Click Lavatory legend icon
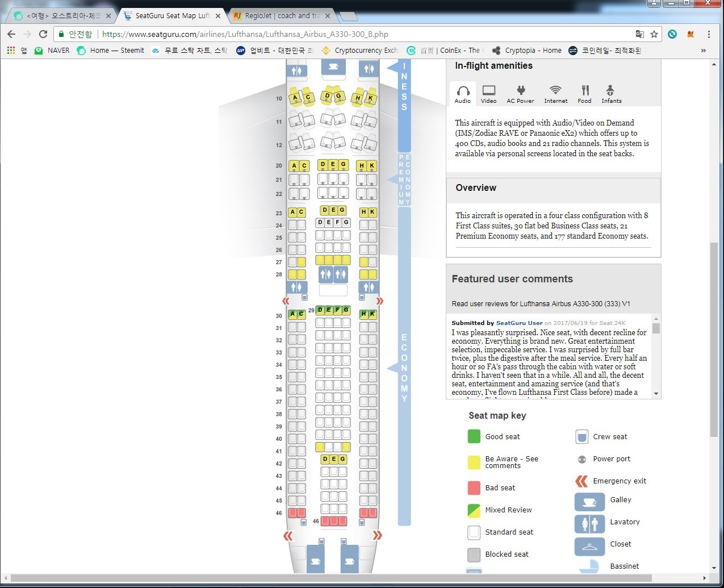The height and width of the screenshot is (588, 724). [x=589, y=523]
